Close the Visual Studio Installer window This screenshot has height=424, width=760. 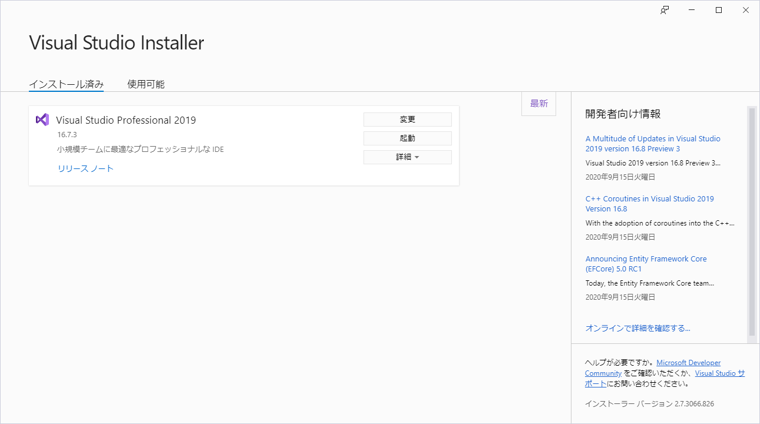pos(746,10)
